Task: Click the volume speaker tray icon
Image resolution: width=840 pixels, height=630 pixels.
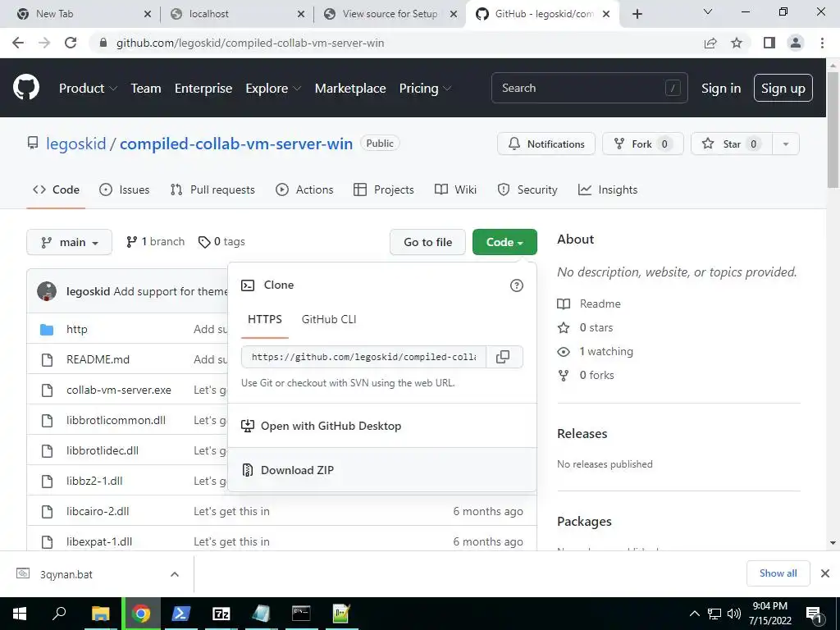Action: (734, 614)
